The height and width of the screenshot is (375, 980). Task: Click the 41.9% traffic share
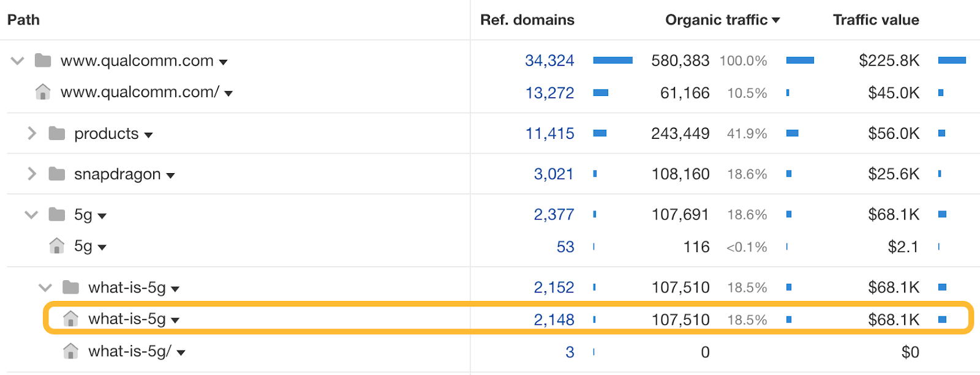[747, 134]
